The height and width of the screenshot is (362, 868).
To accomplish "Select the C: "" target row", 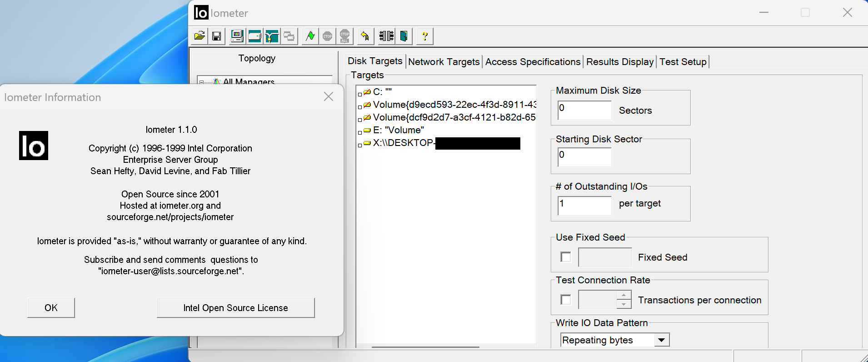I will tap(382, 92).
